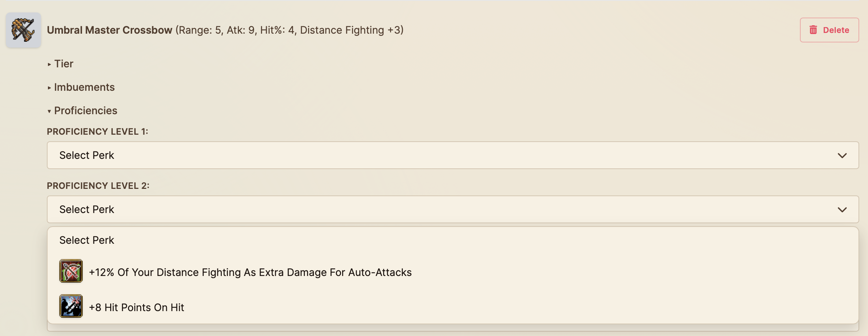868x336 pixels.
Task: Click the distance fighting perk bow icon
Action: (x=71, y=271)
